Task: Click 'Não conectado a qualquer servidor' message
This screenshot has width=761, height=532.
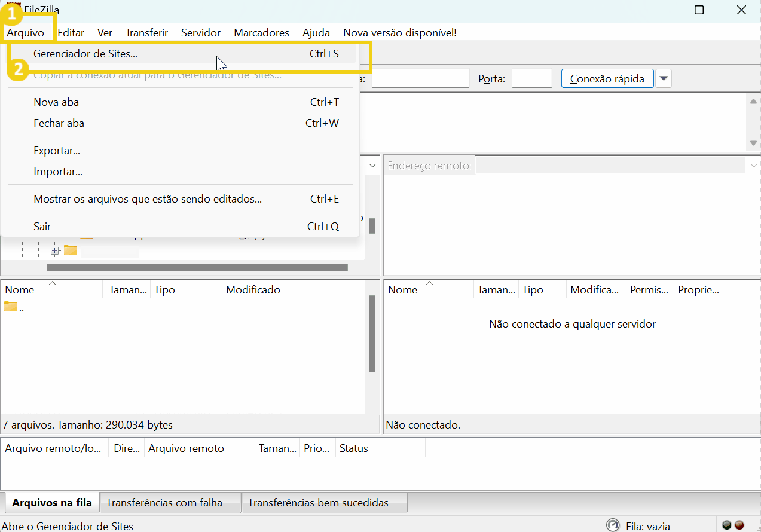Action: click(572, 324)
